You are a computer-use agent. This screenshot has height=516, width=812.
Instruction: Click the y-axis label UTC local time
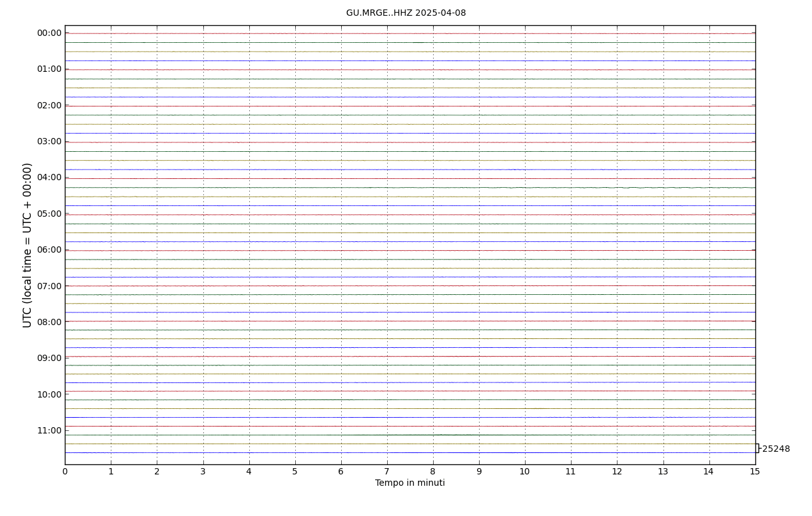[x=28, y=245]
